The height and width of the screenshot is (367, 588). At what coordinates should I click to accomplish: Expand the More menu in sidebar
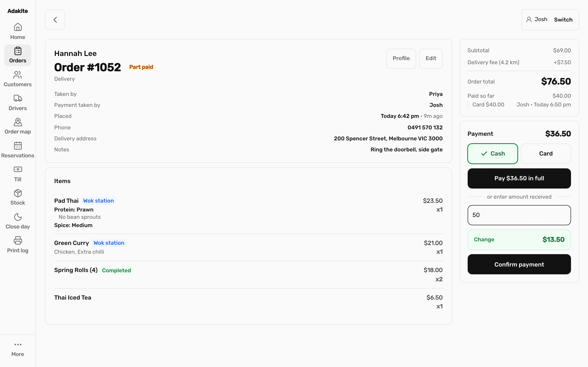click(18, 349)
